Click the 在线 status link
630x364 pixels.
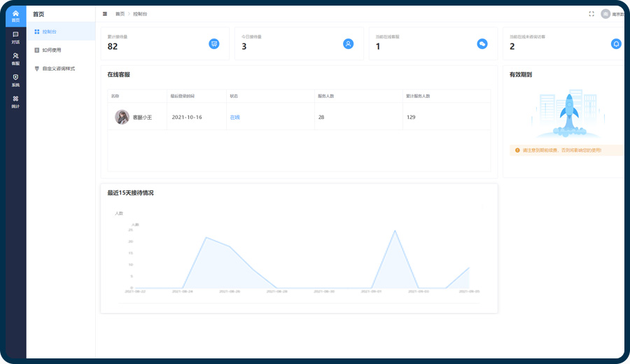pyautogui.click(x=234, y=117)
